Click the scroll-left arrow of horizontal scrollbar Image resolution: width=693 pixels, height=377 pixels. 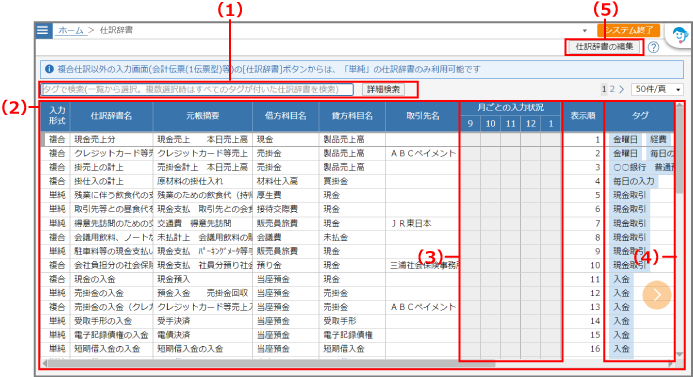[x=44, y=364]
